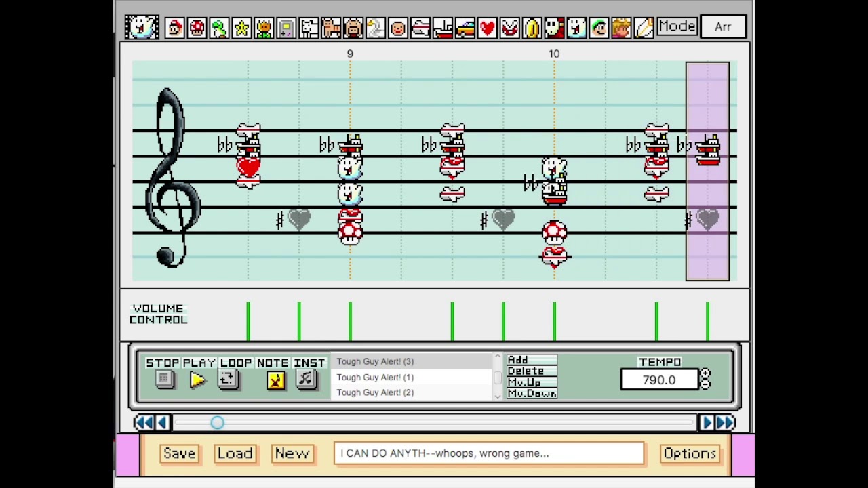Screen dimensions: 868x488
Task: Select the Pig instrument icon
Action: pos(353,28)
